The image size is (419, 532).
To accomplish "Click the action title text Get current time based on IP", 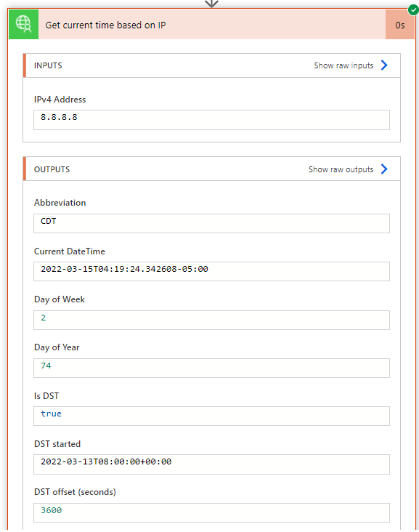I will click(x=105, y=25).
